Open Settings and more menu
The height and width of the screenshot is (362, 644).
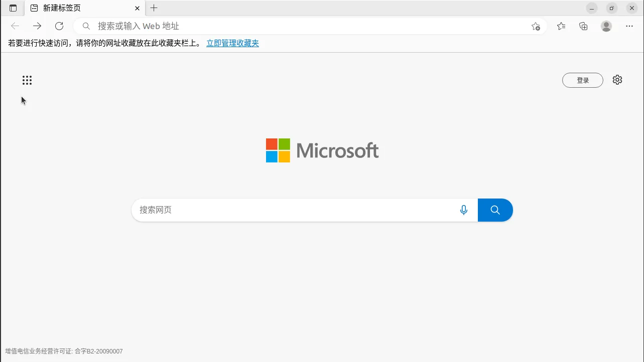pos(629,26)
